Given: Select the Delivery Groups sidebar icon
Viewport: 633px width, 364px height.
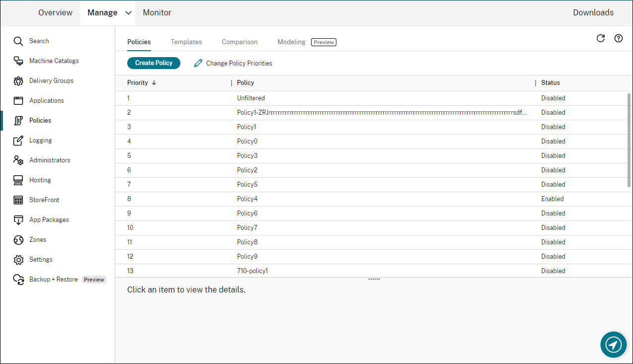Looking at the screenshot, I should coord(18,81).
